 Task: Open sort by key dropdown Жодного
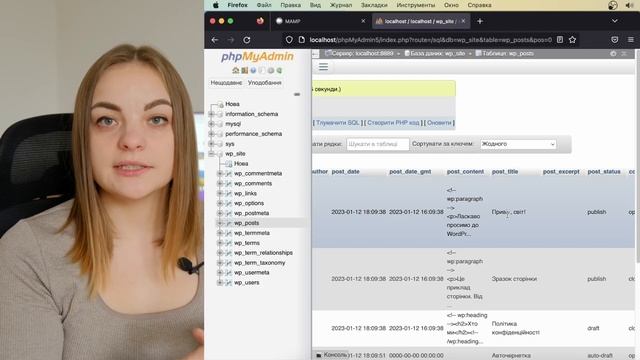coord(518,144)
